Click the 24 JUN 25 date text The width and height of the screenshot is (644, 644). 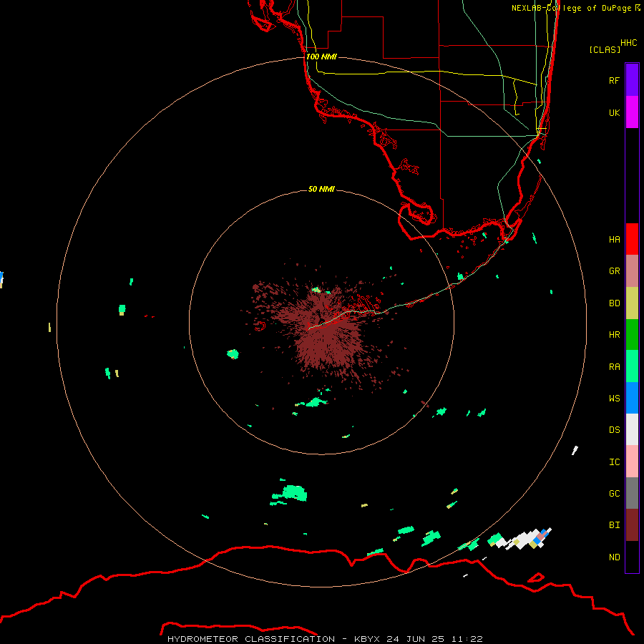[x=416, y=639]
